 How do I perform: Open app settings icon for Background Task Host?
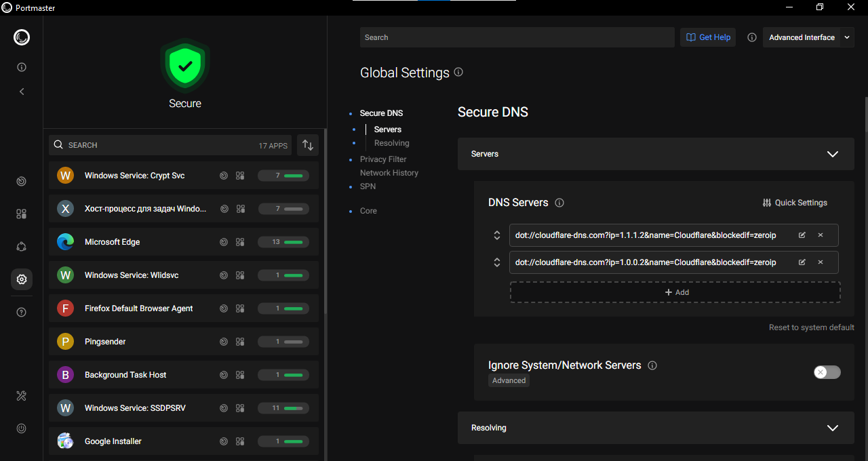click(240, 375)
